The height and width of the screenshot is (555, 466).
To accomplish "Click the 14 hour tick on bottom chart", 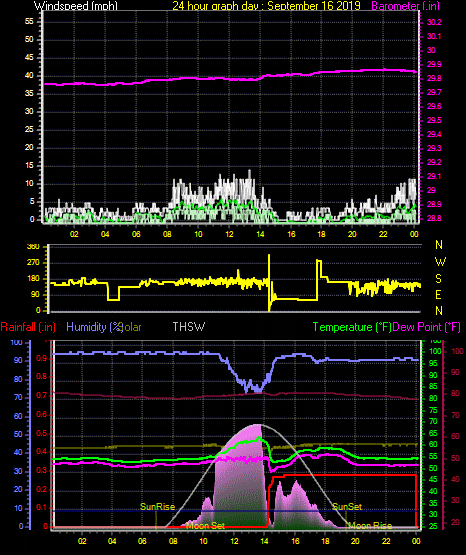I will point(264,541).
